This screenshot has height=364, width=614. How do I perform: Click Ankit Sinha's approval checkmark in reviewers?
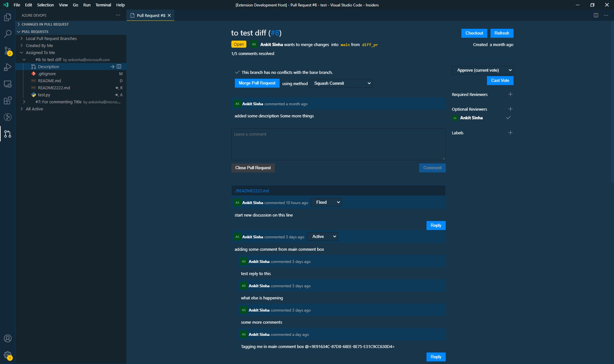[x=508, y=118]
